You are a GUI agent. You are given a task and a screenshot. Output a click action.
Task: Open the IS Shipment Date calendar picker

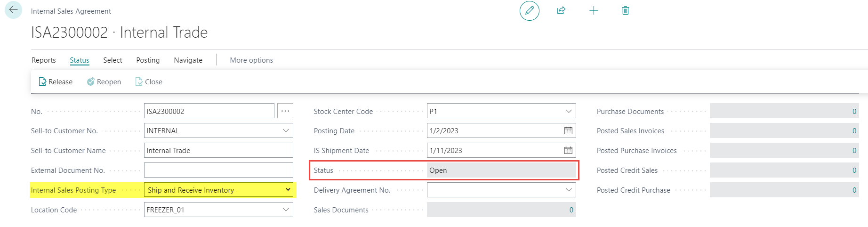pyautogui.click(x=568, y=151)
